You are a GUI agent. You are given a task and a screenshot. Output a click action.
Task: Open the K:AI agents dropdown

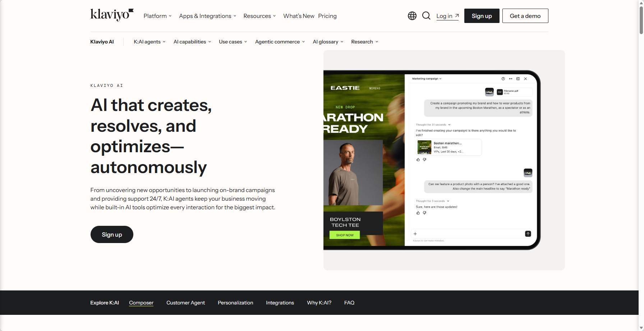pos(149,42)
